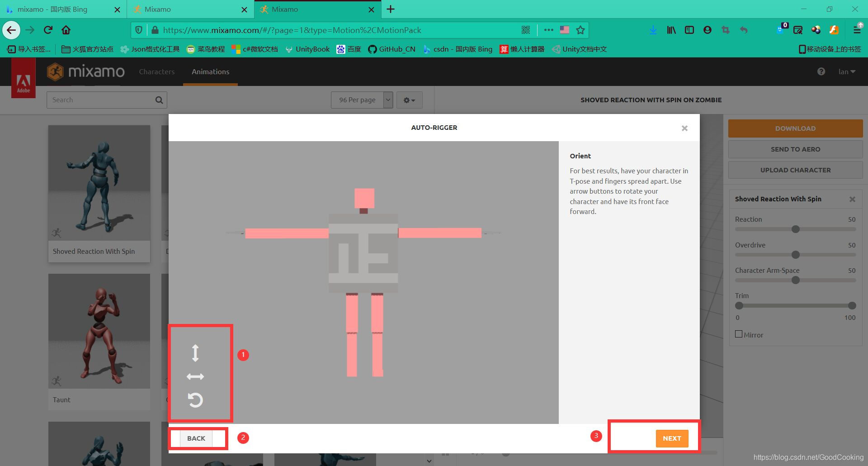
Task: Open the library bookshelf icon
Action: (x=671, y=30)
